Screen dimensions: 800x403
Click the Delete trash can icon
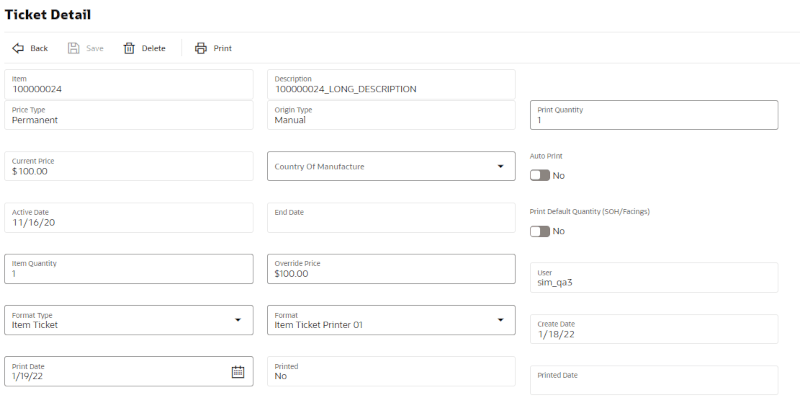(129, 48)
